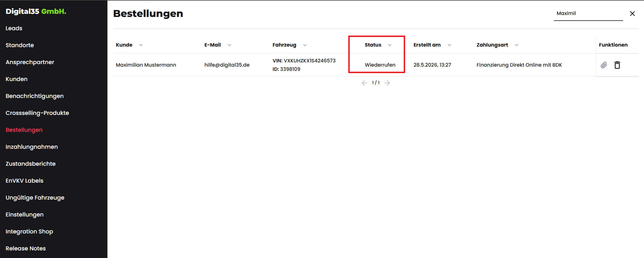Open Inzahlungnahmen in the sidebar
Screen dimensions: 644x258
(32, 147)
